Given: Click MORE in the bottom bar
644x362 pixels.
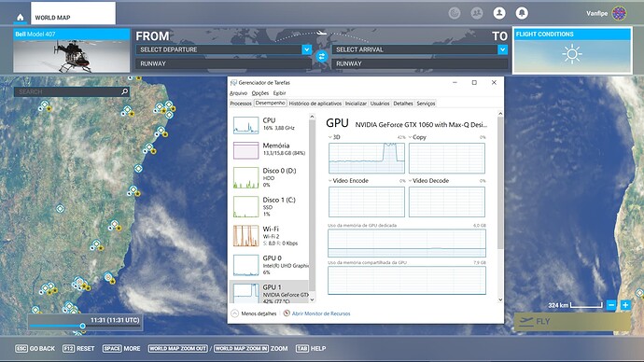Looking at the screenshot, I should [121, 348].
